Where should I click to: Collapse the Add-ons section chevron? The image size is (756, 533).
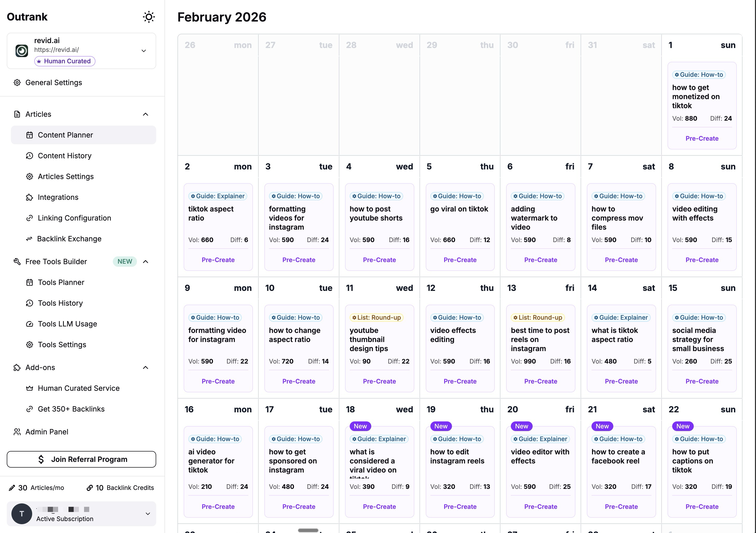point(146,368)
